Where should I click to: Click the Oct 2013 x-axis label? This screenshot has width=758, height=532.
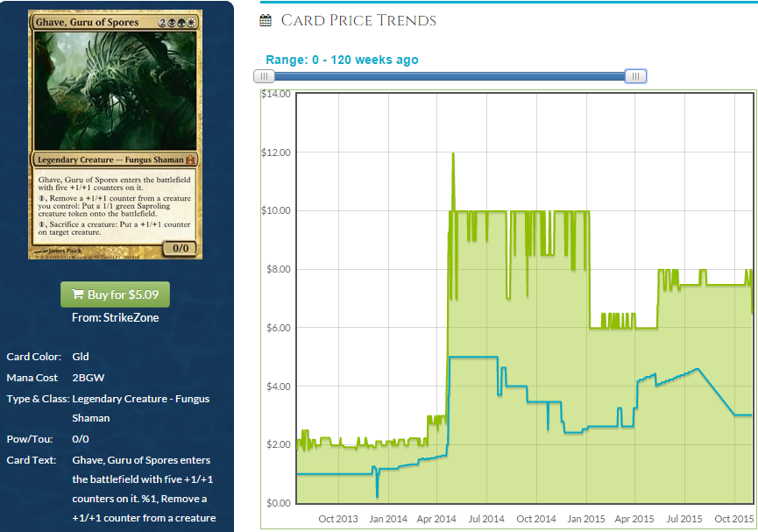coord(338,519)
